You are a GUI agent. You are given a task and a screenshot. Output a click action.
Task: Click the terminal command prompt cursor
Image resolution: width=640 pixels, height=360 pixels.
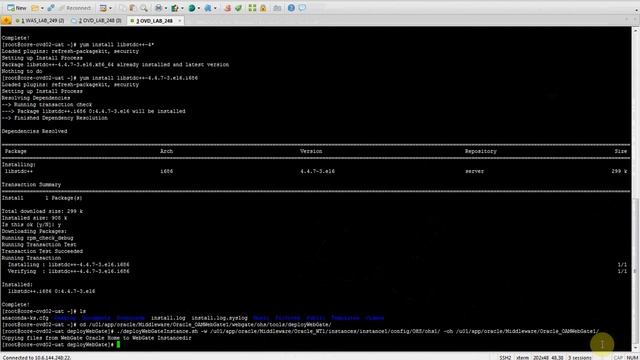pos(118,344)
